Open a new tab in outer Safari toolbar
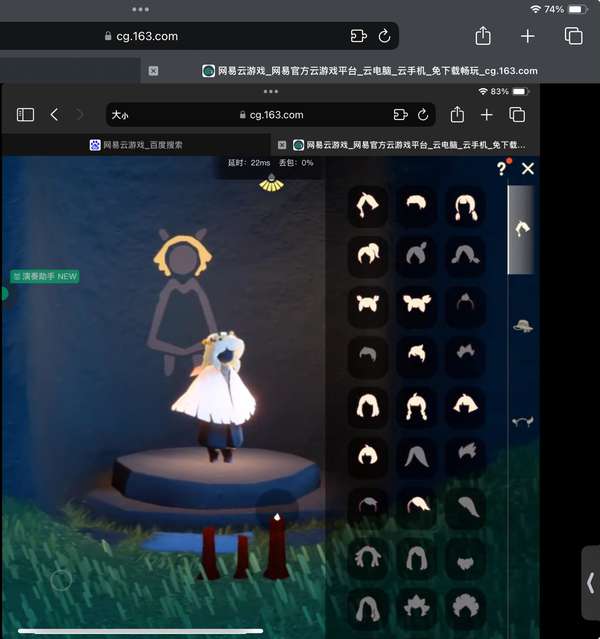 528,36
